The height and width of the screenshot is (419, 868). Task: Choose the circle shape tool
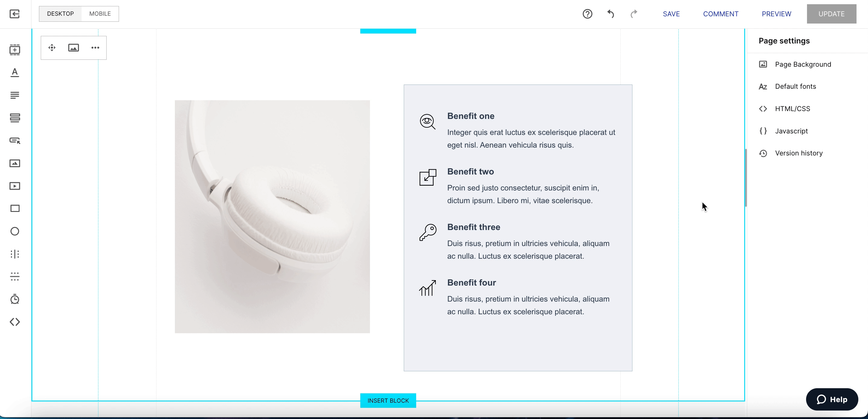tap(15, 232)
